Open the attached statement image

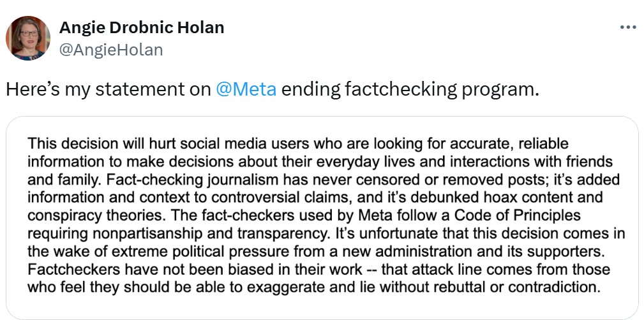point(322,217)
